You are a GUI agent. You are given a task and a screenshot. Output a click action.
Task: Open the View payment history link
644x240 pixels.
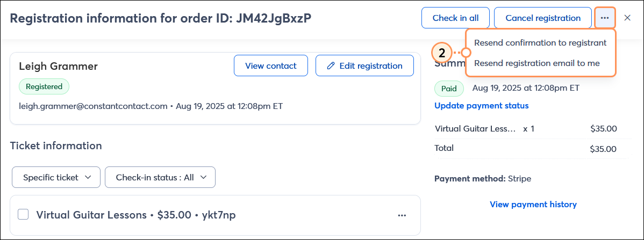click(x=533, y=205)
